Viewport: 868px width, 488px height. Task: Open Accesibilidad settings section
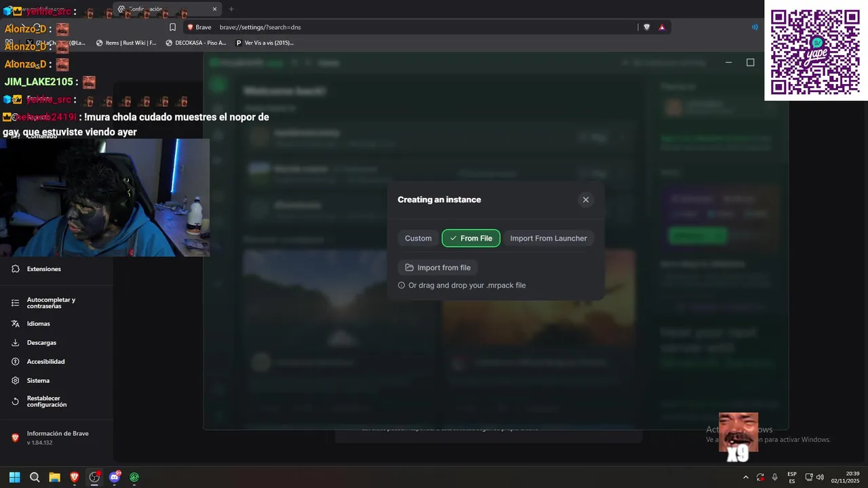(x=45, y=362)
